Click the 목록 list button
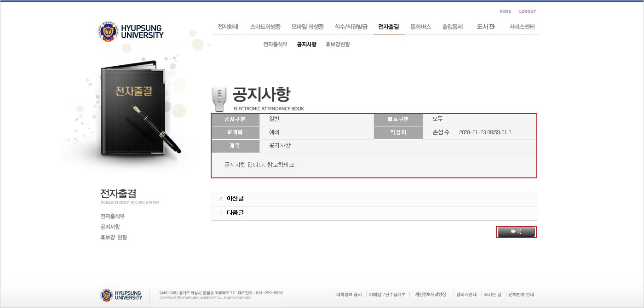644x308 pixels. pos(516,232)
